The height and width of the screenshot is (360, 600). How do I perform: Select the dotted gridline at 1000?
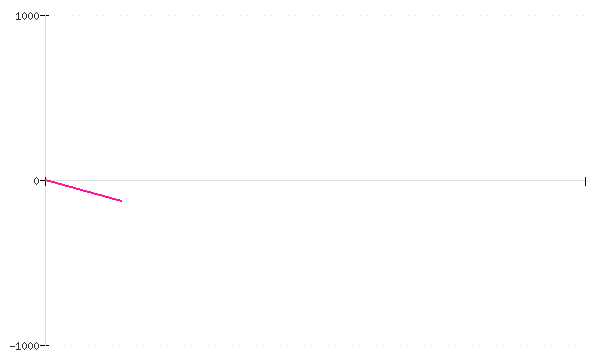(x=318, y=16)
